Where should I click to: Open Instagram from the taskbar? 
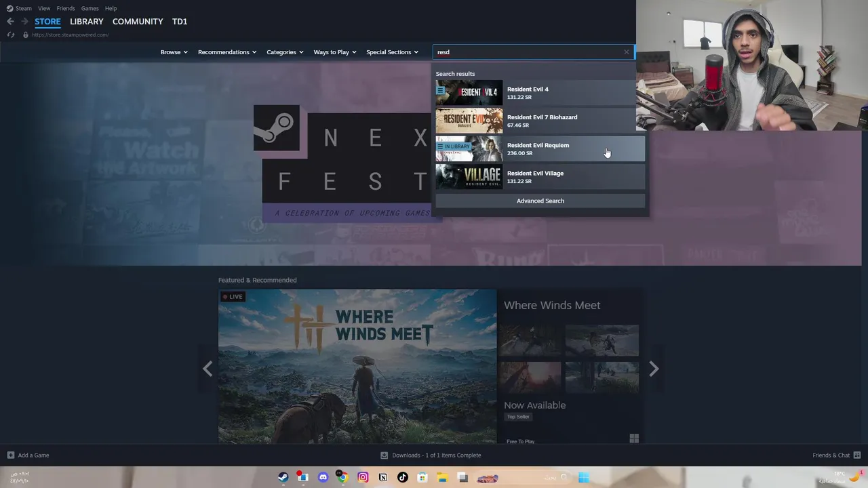pos(363,477)
